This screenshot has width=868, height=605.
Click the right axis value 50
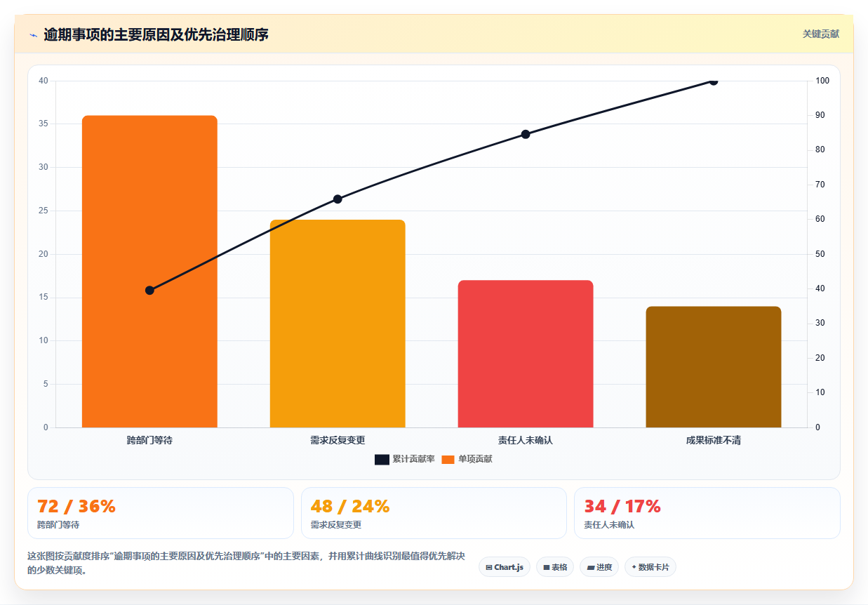tap(820, 254)
